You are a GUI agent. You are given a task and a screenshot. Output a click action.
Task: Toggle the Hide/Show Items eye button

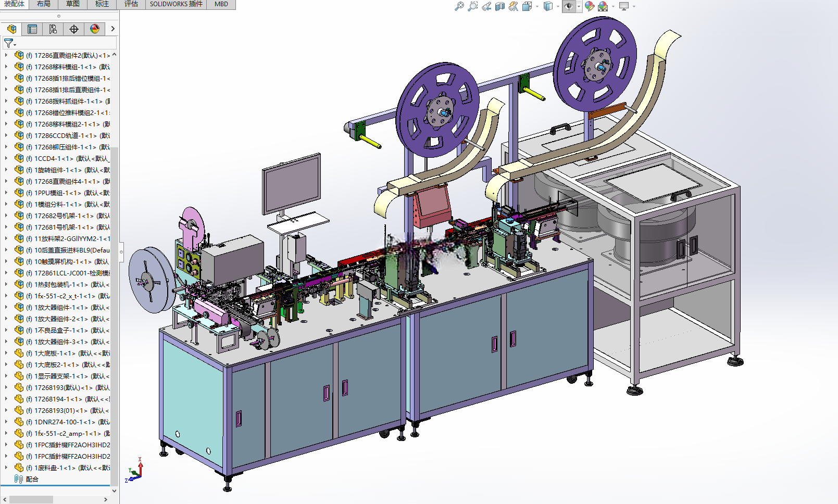569,6
